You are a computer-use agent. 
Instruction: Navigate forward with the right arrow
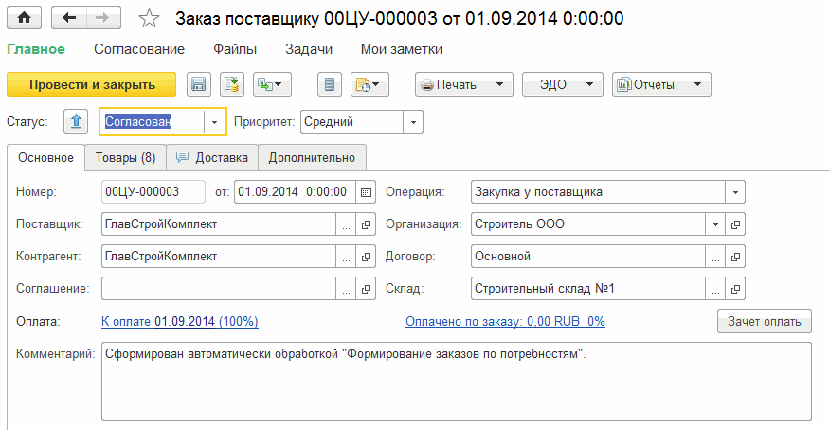pos(103,18)
